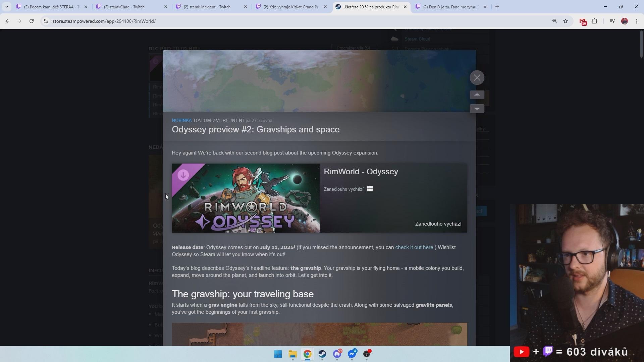Open the Chrome profile avatar
This screenshot has width=644, height=362.
click(625, 21)
